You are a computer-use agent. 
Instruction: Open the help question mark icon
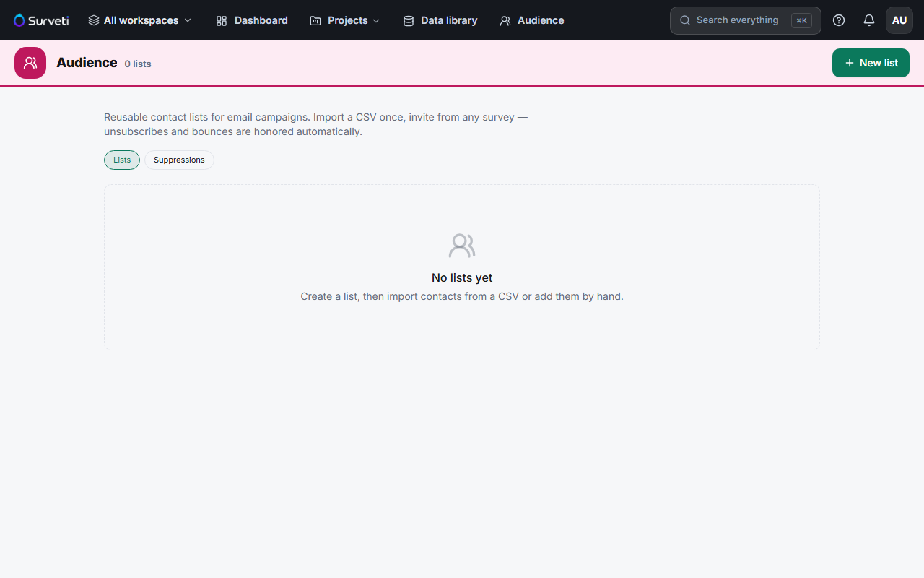point(839,20)
